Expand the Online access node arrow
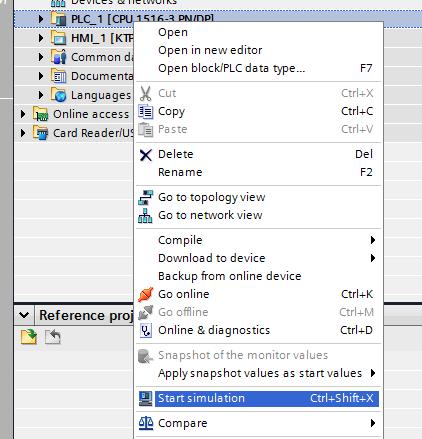The height and width of the screenshot is (439, 422). pos(23,114)
